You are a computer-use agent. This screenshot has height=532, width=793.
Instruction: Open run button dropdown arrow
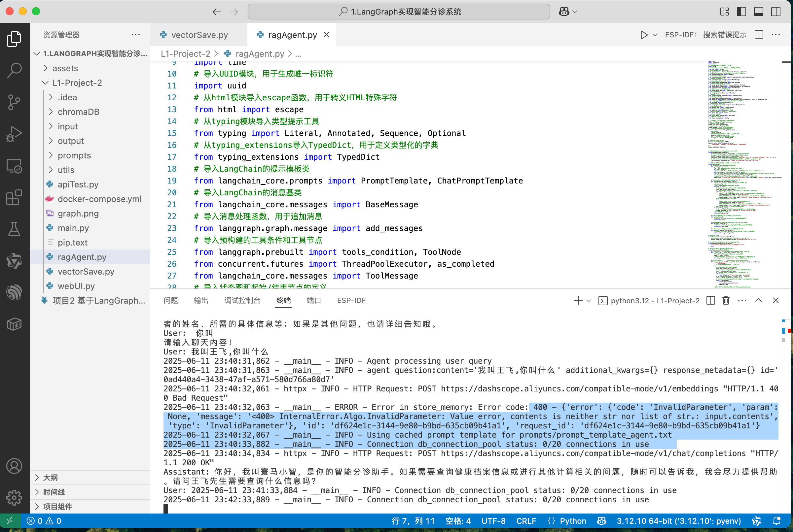(x=655, y=35)
